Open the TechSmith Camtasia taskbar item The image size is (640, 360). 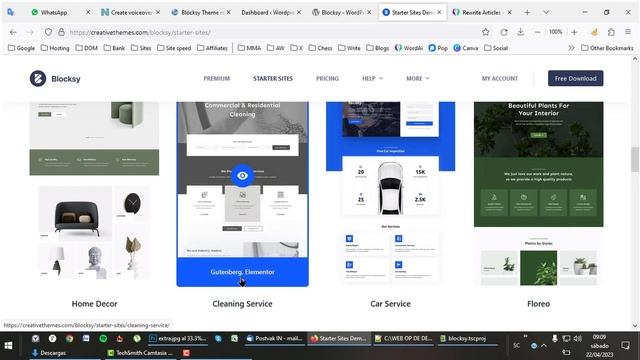point(140,353)
